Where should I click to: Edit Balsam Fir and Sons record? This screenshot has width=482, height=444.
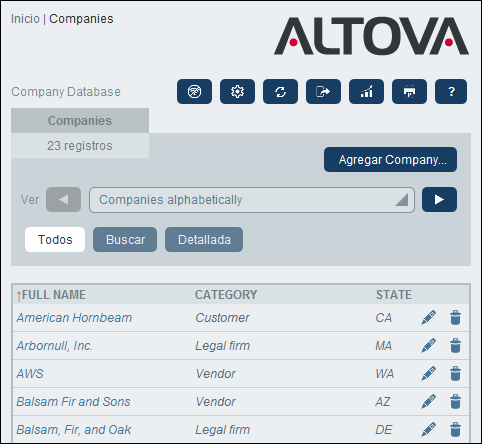[x=428, y=401]
